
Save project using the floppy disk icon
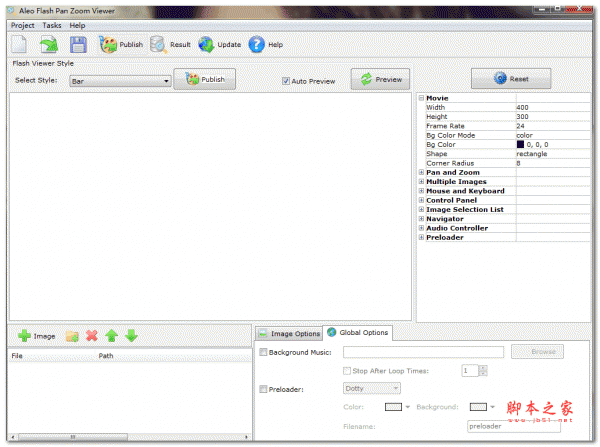point(78,44)
